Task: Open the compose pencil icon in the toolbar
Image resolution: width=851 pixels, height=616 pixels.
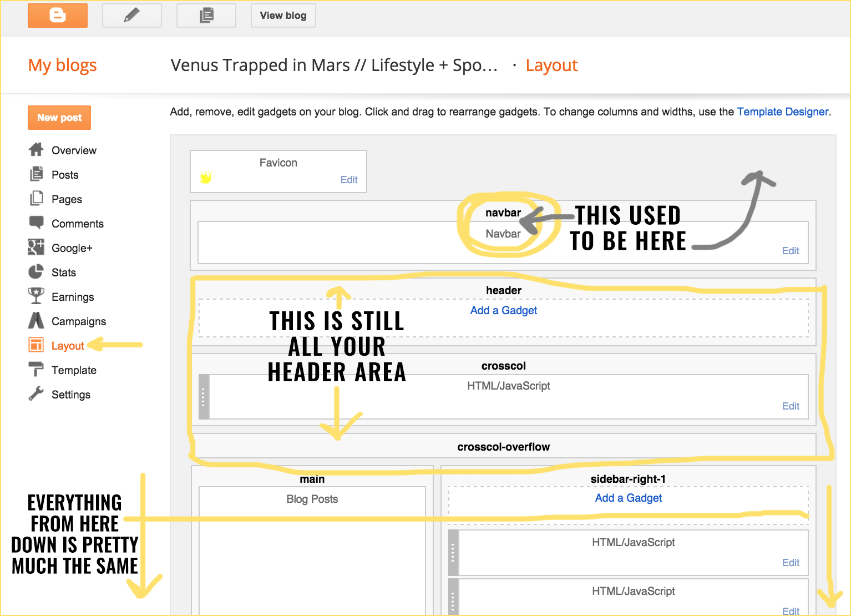Action: 131,15
